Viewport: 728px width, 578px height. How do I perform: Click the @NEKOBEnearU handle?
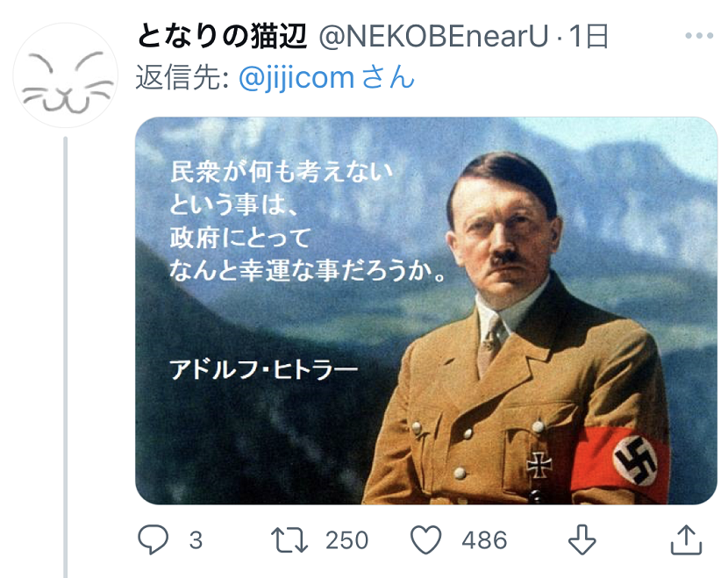point(432,37)
